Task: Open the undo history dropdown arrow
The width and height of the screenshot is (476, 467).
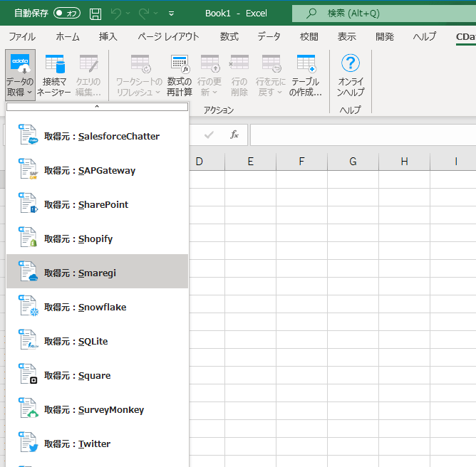Action: 128,14
